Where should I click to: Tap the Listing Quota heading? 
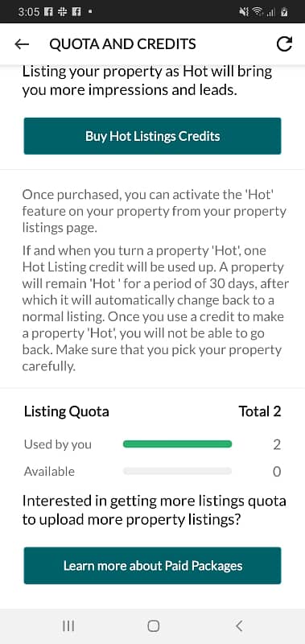pyautogui.click(x=67, y=411)
